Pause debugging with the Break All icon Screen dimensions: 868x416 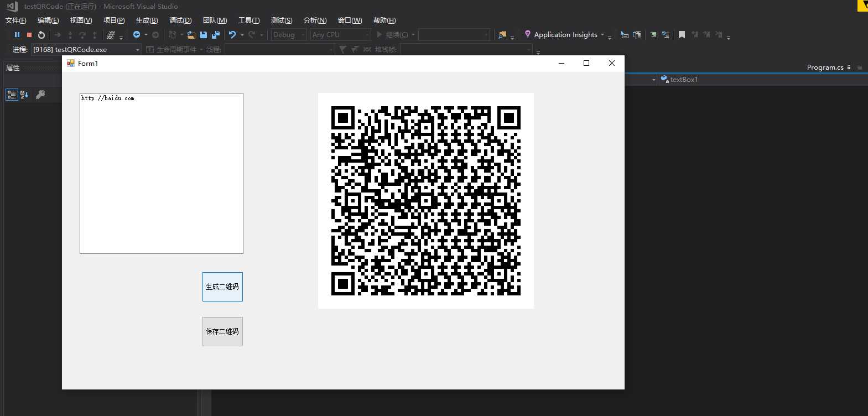17,35
